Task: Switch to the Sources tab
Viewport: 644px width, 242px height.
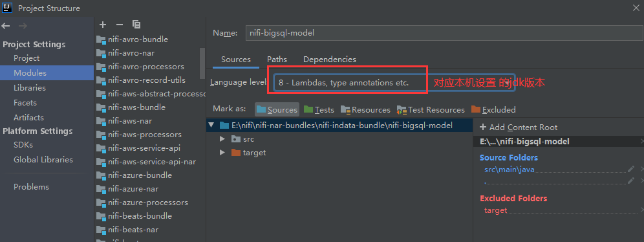Action: (236, 60)
